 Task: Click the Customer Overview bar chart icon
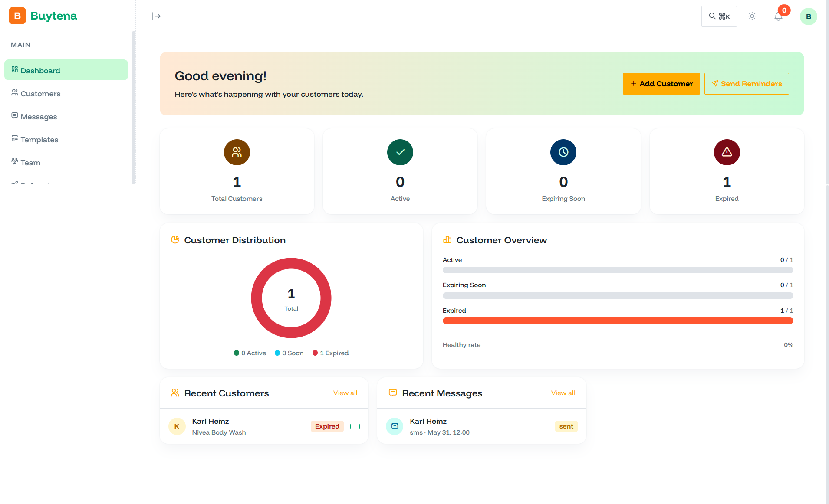(447, 240)
